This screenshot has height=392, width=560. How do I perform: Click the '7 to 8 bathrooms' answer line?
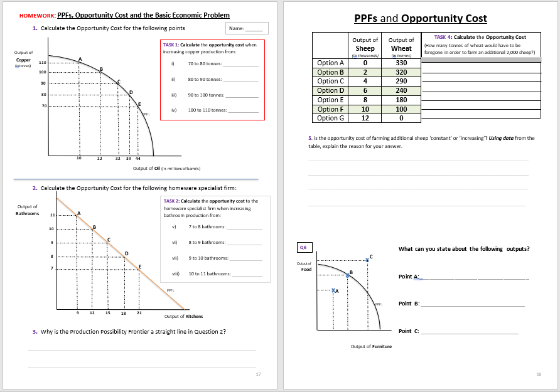(243, 227)
